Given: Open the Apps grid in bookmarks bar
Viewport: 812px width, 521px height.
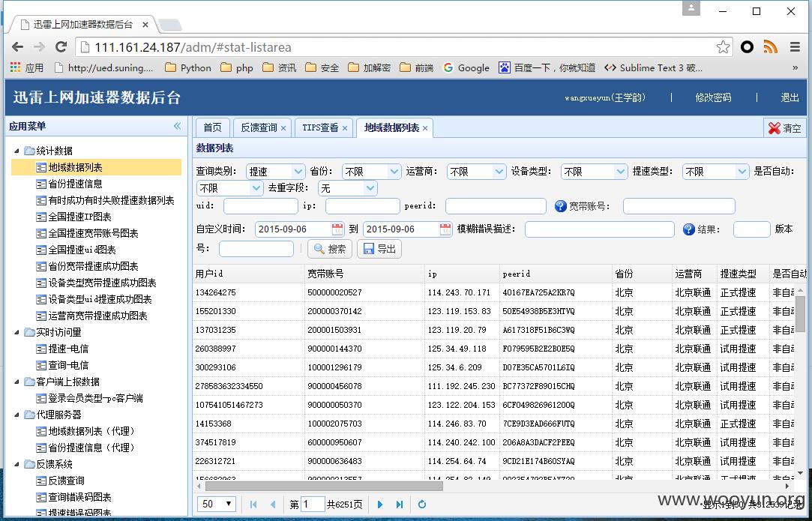Looking at the screenshot, I should point(27,68).
